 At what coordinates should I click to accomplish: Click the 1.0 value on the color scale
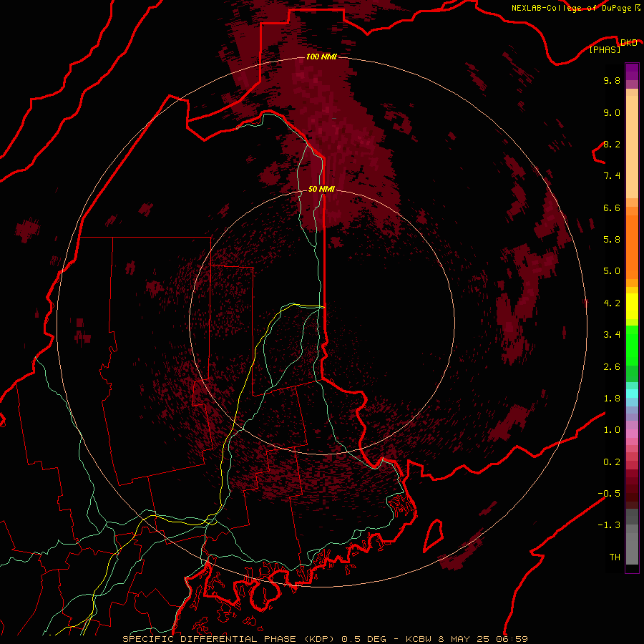pos(612,430)
